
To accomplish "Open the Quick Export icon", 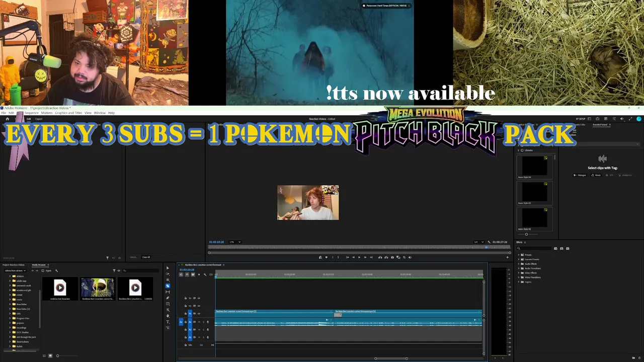I will (597, 119).
